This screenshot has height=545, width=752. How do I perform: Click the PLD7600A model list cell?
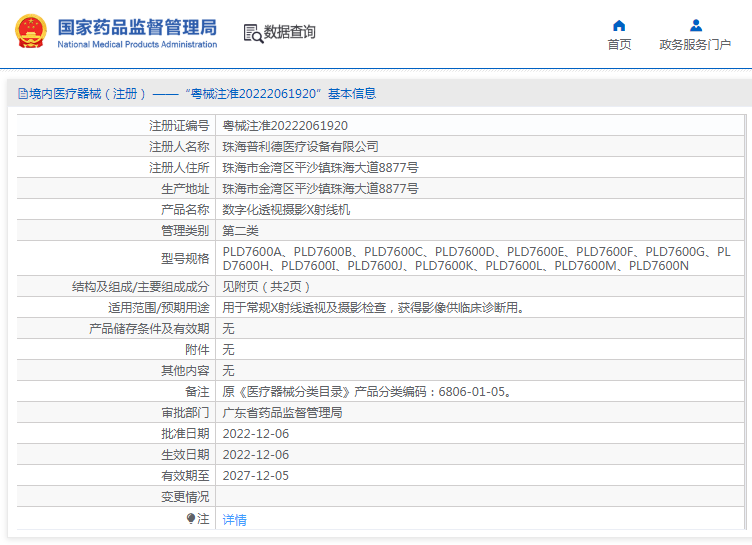point(479,259)
